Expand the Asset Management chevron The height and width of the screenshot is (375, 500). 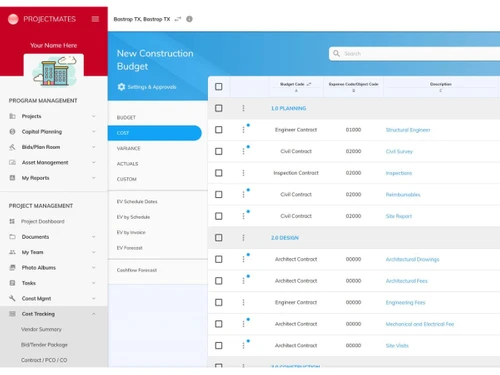(x=94, y=162)
